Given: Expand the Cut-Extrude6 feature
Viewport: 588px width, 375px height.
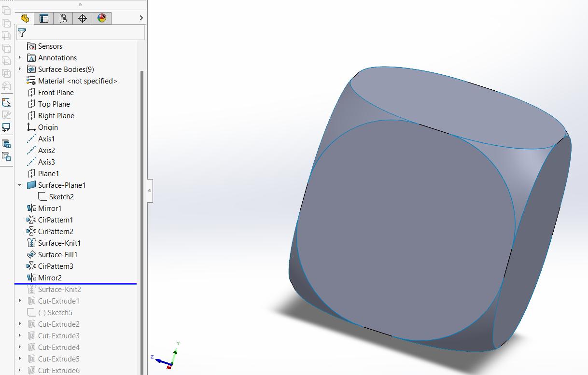Looking at the screenshot, I should point(20,371).
